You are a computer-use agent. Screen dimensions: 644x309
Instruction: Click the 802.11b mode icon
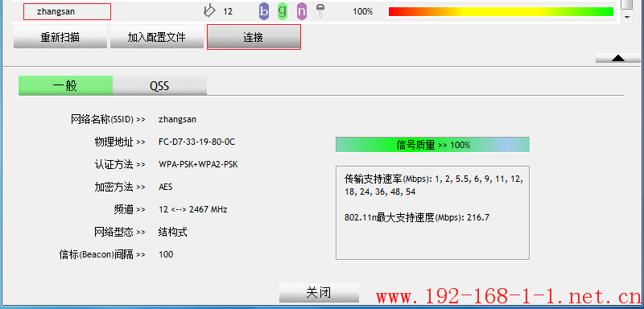[264, 11]
